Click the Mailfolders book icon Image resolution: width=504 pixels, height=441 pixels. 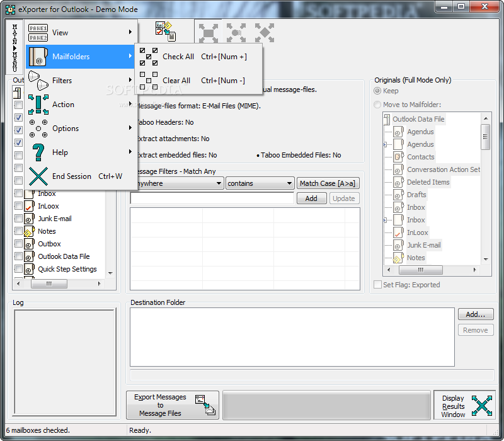(38, 57)
